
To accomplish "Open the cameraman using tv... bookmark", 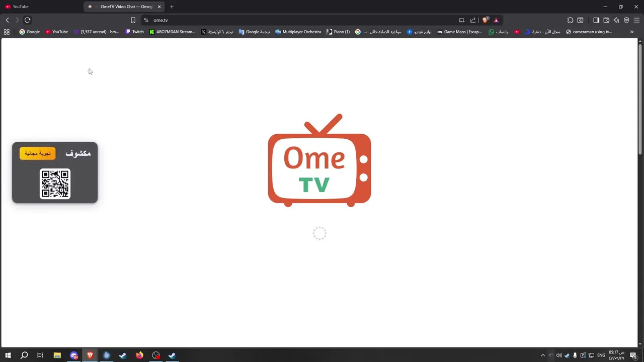I will [589, 32].
